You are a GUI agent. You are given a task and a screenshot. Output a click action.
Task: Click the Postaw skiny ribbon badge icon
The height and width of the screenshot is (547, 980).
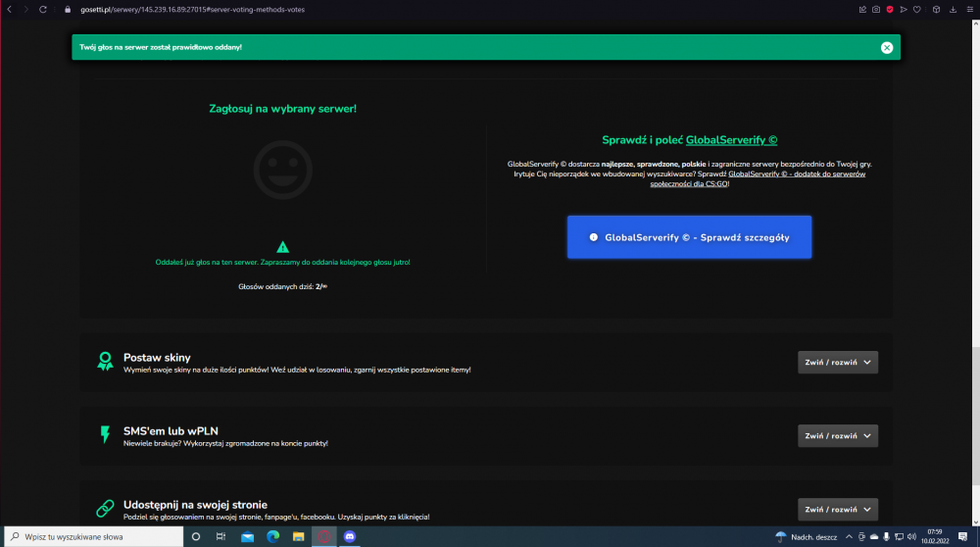tap(105, 362)
